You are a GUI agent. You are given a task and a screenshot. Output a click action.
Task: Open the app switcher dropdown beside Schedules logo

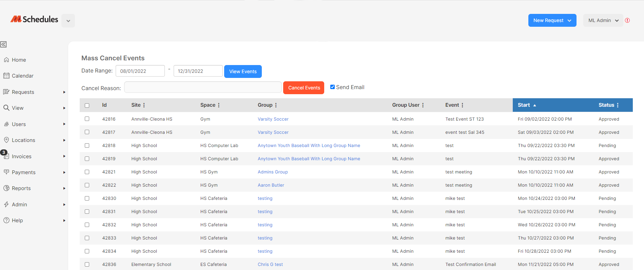point(68,21)
